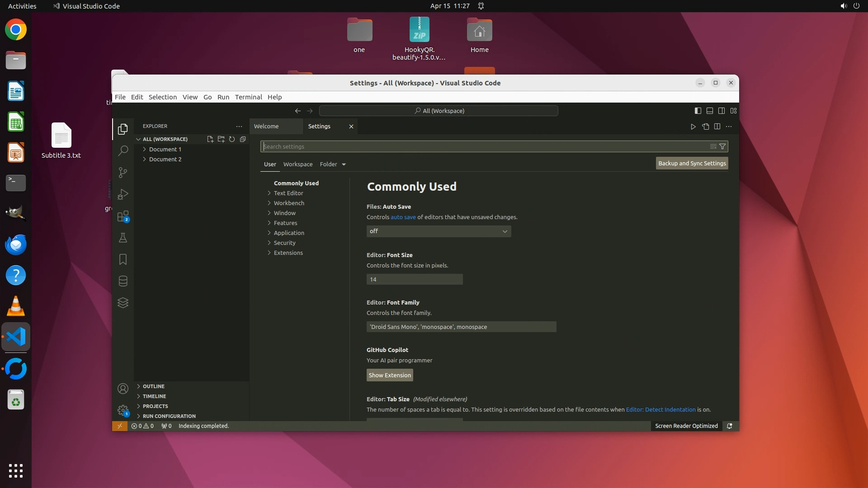Click Refresh Explorer icon

[232, 139]
